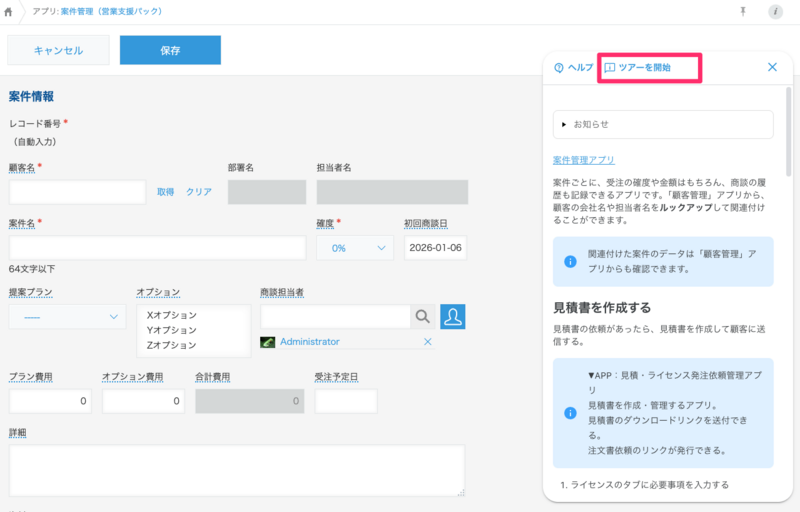Click the help panel scrollbar
Image resolution: width=800 pixels, height=512 pixels.
pos(788,132)
